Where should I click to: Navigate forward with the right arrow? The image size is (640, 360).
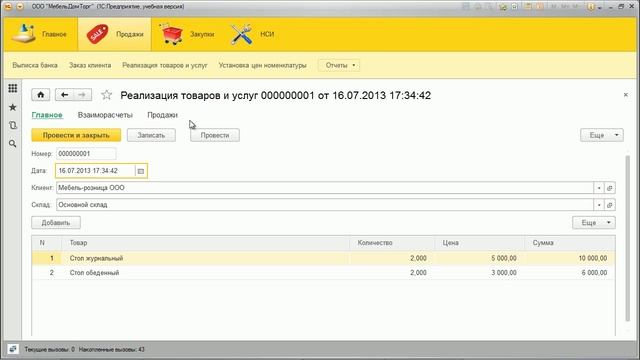tap(82, 95)
